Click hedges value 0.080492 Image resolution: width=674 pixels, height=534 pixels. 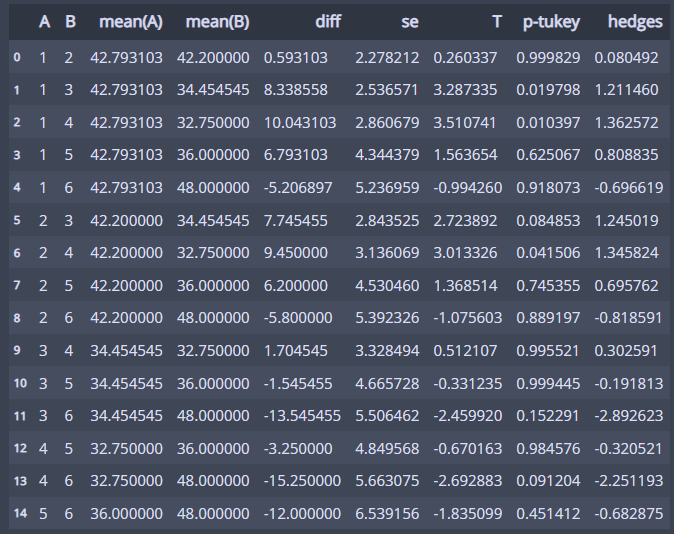[626, 58]
